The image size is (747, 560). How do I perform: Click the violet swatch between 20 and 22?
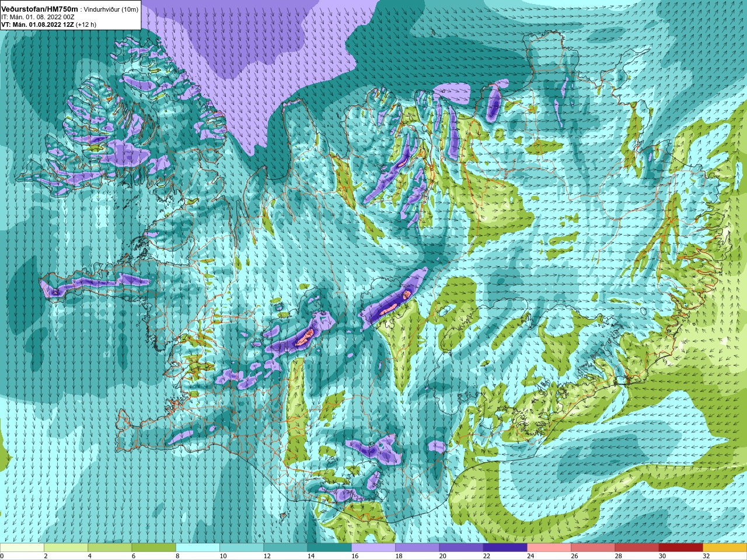(461, 548)
